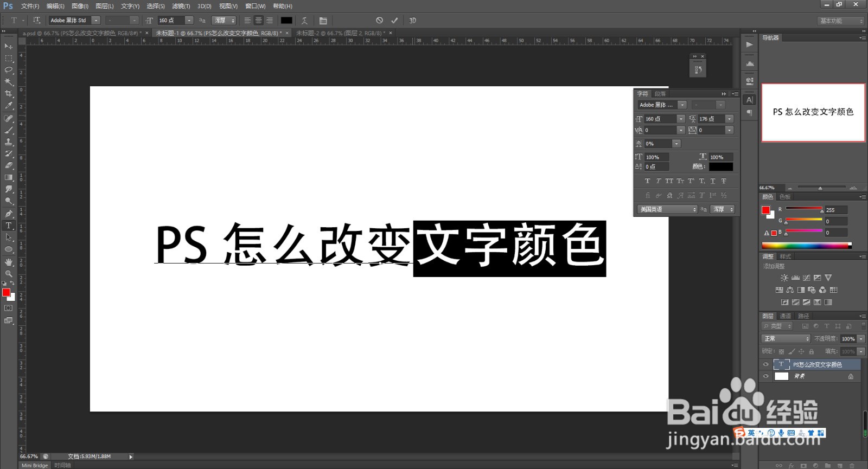Toggle faux italic in Character panel
868x469 pixels.
click(x=658, y=181)
